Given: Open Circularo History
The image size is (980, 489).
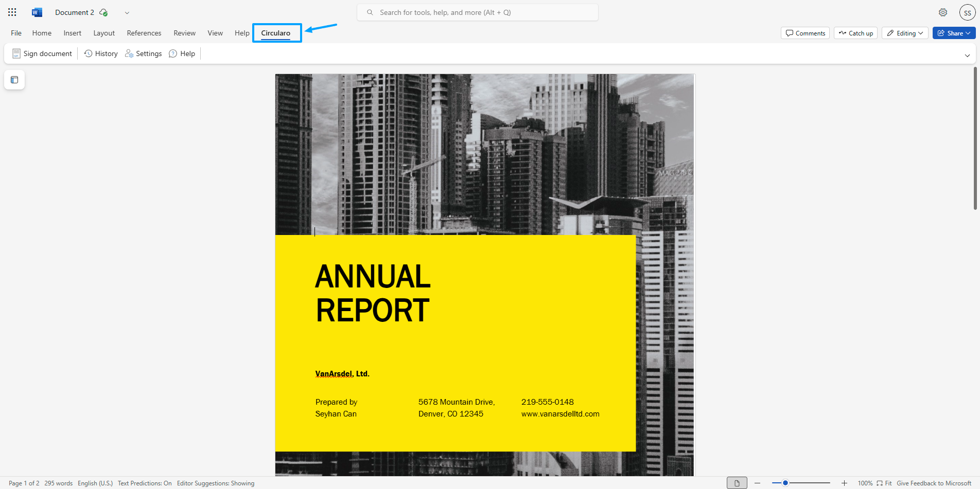Looking at the screenshot, I should 101,53.
